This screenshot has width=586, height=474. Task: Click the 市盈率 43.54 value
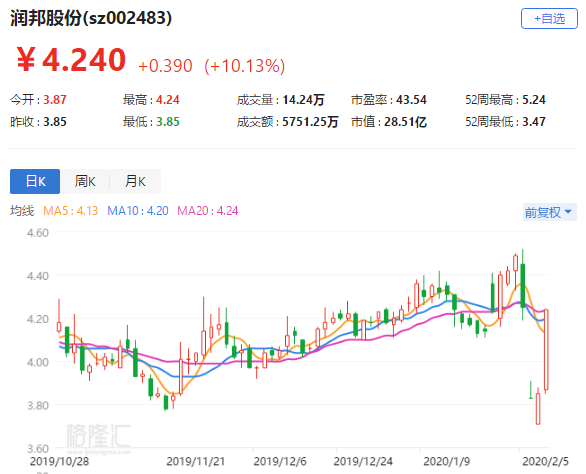click(x=411, y=100)
